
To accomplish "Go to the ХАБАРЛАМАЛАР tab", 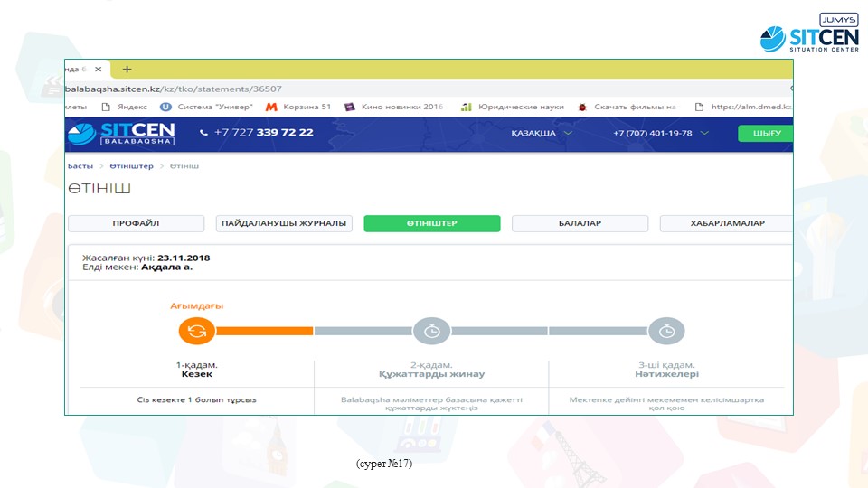I will click(x=727, y=223).
